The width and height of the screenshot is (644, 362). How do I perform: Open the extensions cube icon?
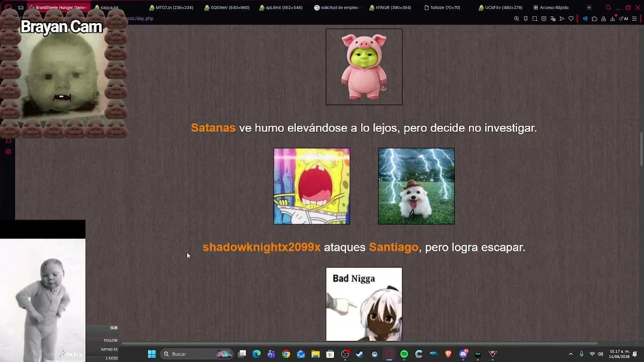pos(594,19)
